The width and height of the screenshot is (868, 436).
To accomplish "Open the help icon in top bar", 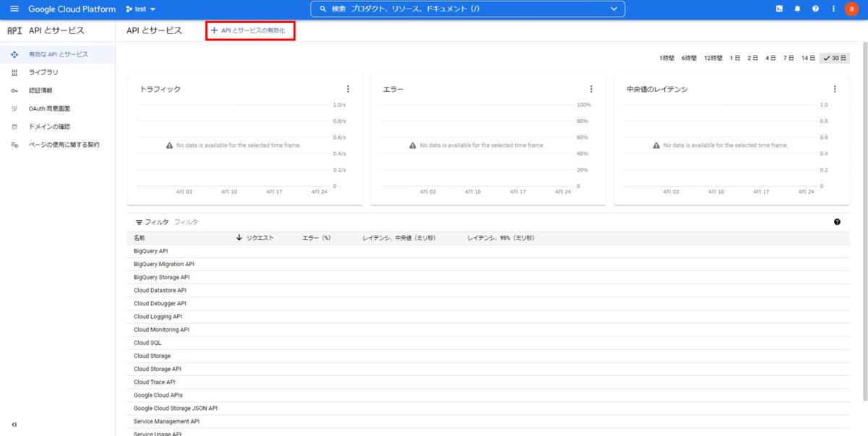I will pos(815,9).
